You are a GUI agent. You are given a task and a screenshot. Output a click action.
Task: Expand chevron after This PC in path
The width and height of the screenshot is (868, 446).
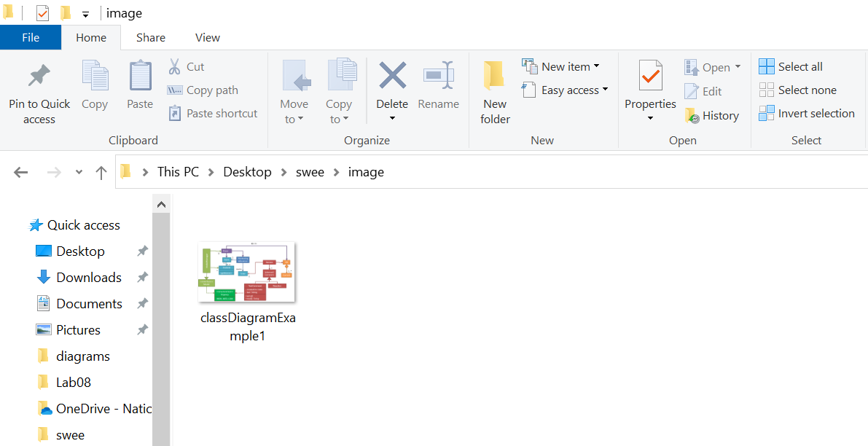(x=211, y=173)
